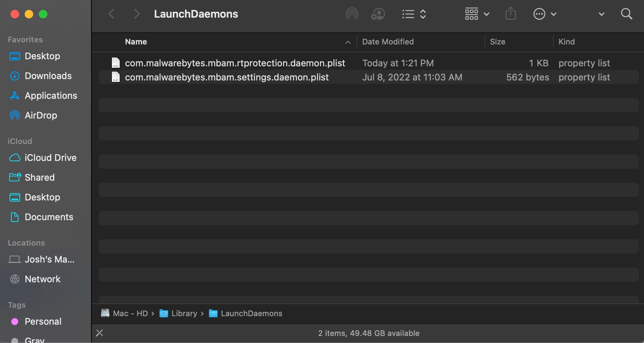Open Downloads in the sidebar
Screen dimensions: 644x343
click(x=48, y=76)
